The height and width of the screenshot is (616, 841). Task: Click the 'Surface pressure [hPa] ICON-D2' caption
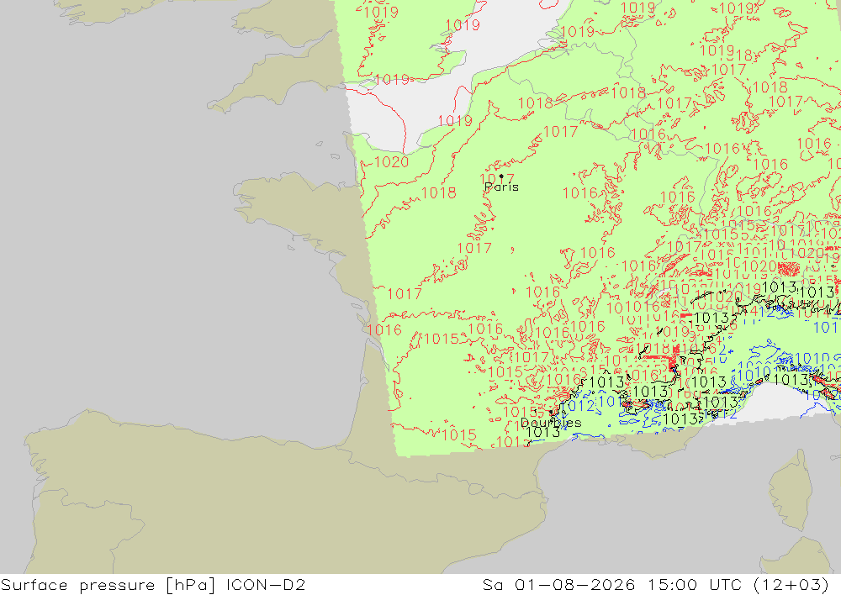[x=153, y=585]
